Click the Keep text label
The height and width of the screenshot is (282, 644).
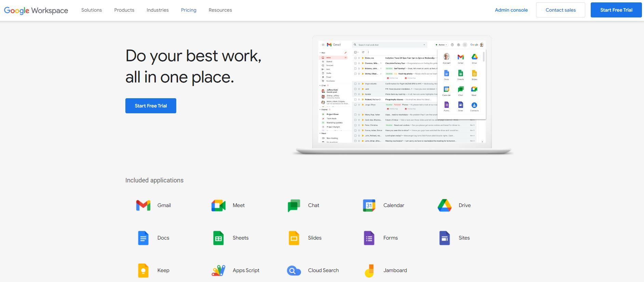point(163,270)
